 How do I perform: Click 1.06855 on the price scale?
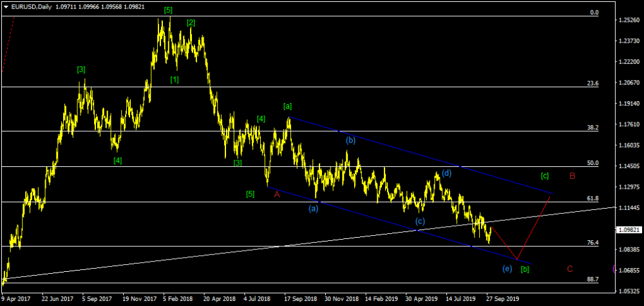tap(629, 271)
